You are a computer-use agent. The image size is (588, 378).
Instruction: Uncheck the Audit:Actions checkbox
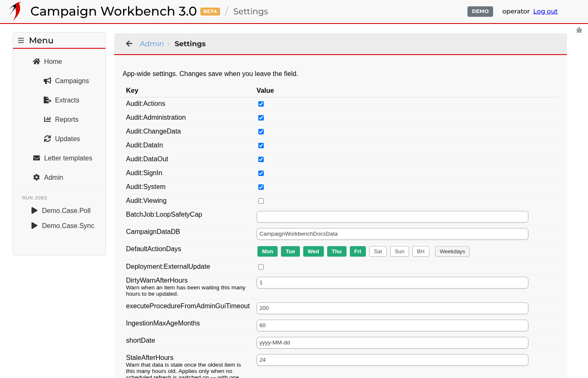261,104
